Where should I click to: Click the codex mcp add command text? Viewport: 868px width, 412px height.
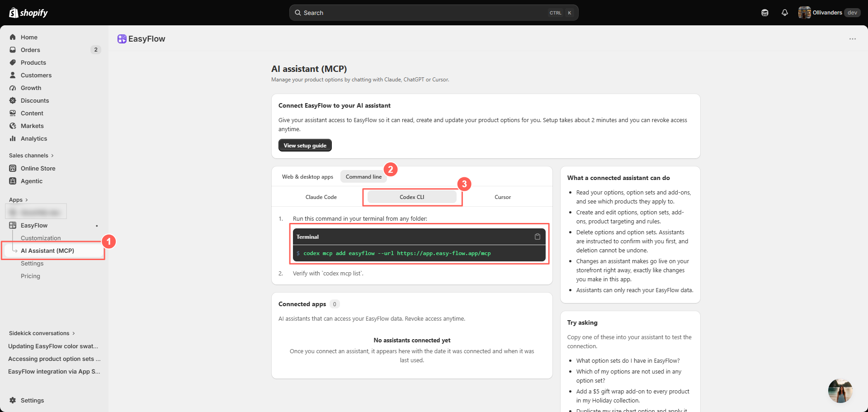[x=397, y=253]
